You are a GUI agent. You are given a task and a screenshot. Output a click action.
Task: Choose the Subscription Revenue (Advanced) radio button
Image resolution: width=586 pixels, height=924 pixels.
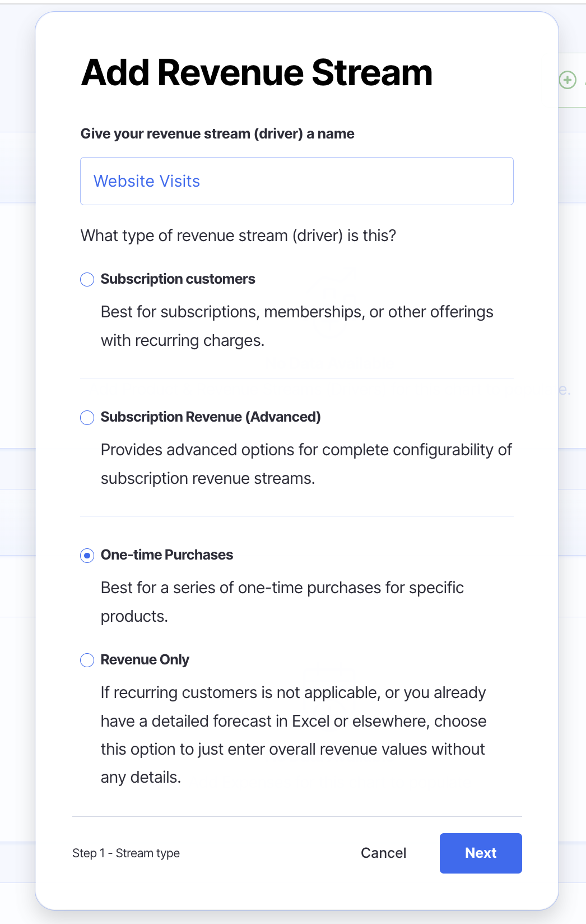pyautogui.click(x=87, y=418)
